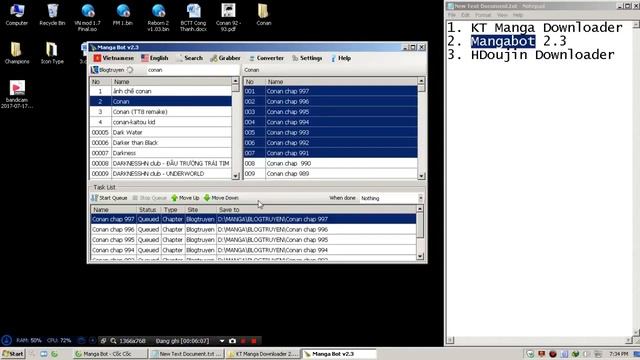Click Windows Start button
Viewport: 640px width, 360px height.
(x=13, y=354)
